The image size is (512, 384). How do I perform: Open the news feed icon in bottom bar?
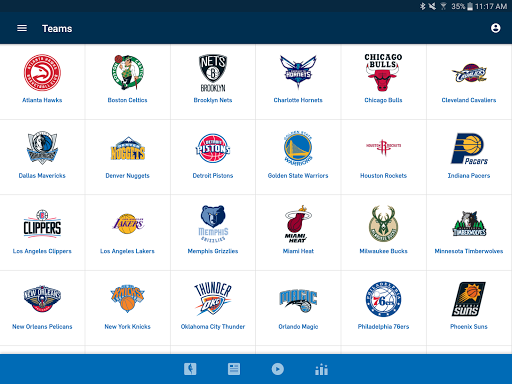[x=234, y=369]
